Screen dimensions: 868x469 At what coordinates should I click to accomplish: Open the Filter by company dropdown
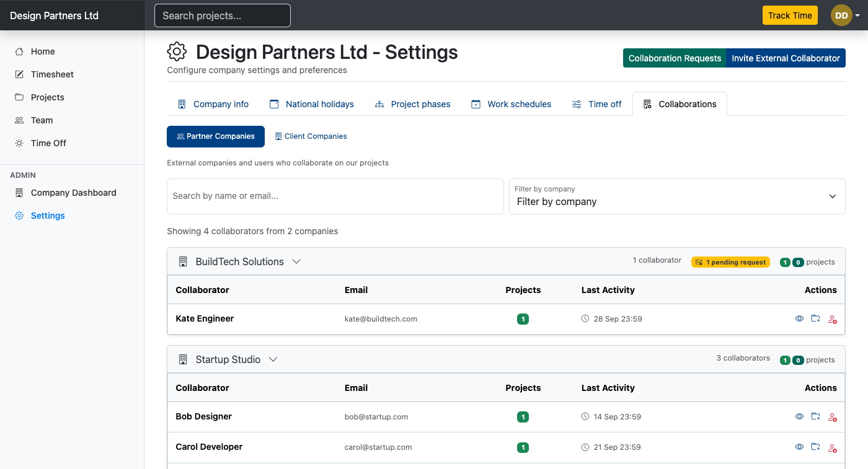[x=677, y=196]
